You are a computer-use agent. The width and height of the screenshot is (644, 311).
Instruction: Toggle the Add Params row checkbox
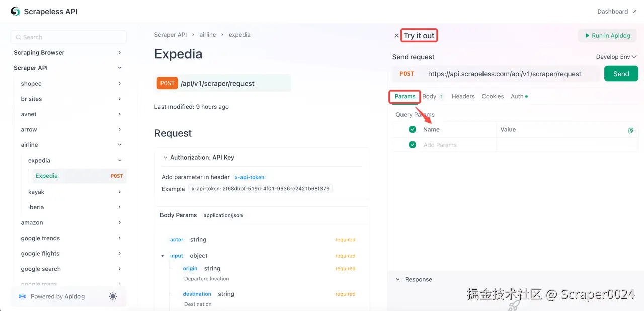pos(412,144)
